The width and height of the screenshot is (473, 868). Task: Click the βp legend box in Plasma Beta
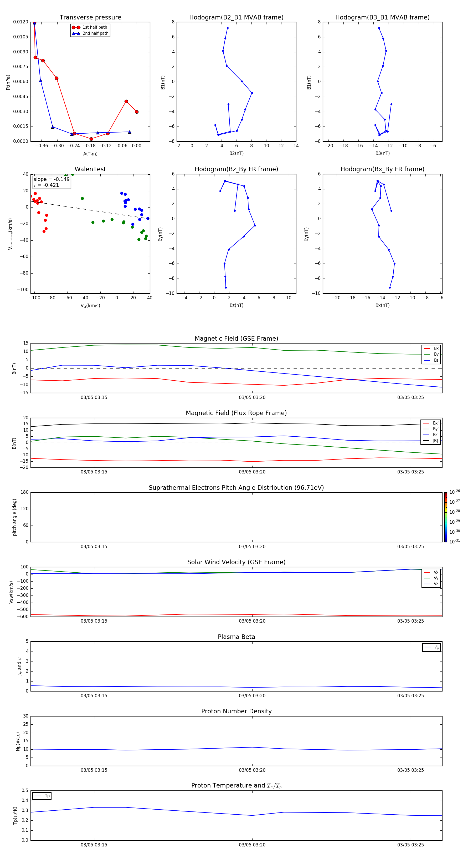[x=431, y=647]
